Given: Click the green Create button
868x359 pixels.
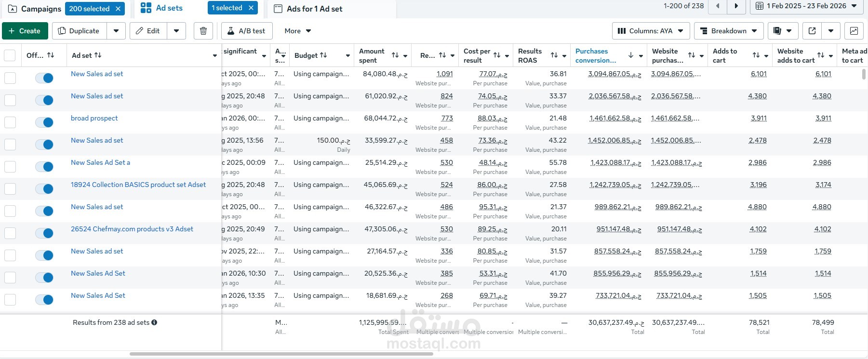Looking at the screenshot, I should click(x=25, y=31).
